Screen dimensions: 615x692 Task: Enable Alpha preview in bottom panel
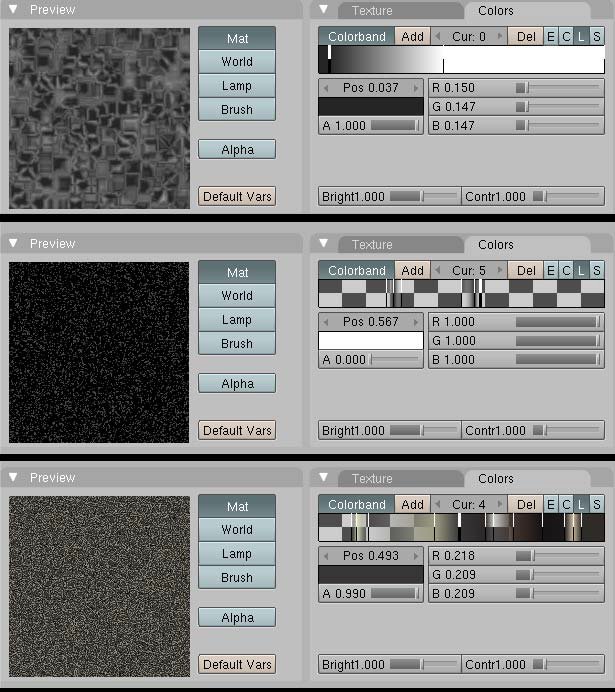pyautogui.click(x=237, y=617)
